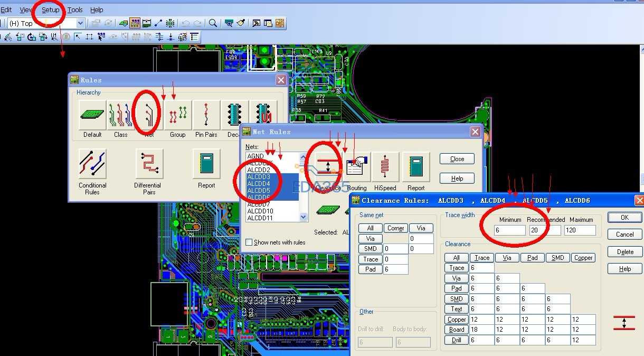Click Close button in Net Rules

[x=457, y=159]
